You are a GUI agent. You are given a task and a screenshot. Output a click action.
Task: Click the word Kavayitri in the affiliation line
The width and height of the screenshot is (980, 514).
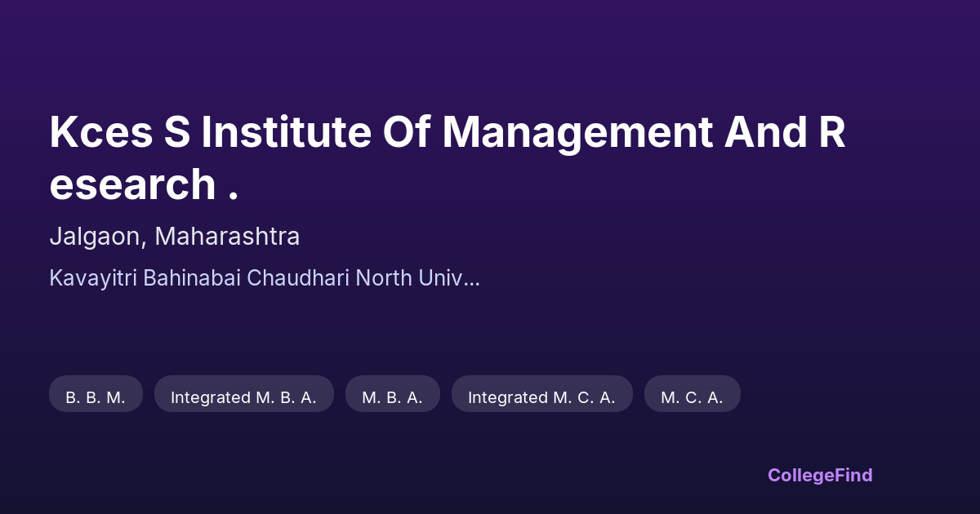pos(93,278)
